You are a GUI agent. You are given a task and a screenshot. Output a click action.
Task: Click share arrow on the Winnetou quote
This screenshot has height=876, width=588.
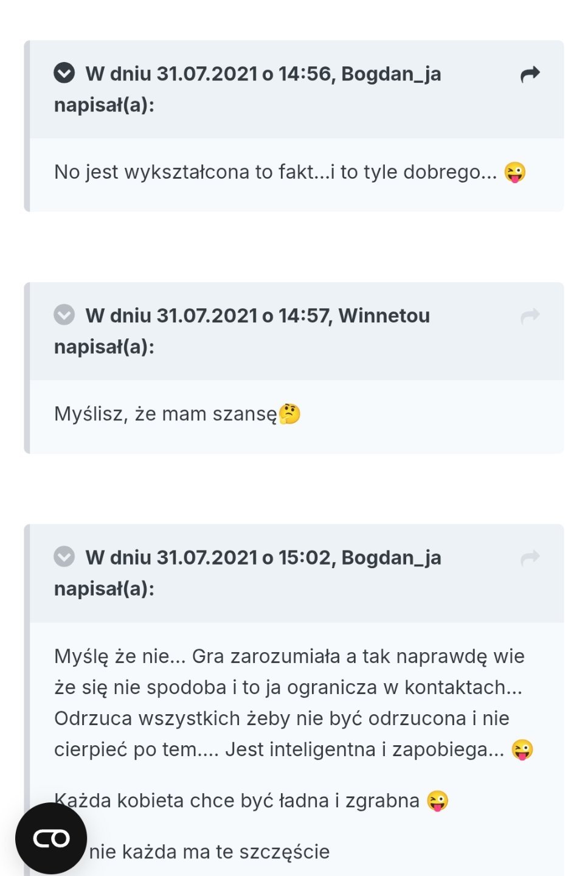click(530, 316)
